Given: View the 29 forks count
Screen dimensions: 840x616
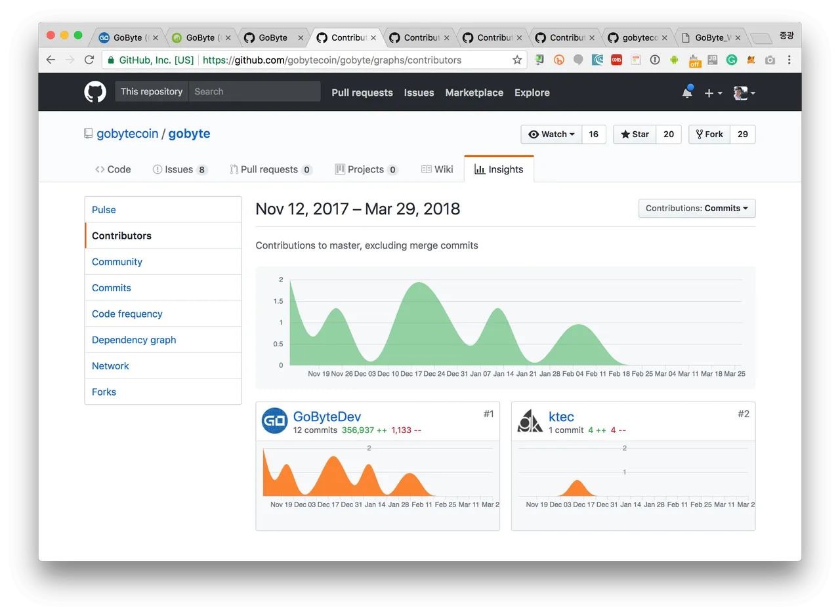Looking at the screenshot, I should tap(743, 134).
